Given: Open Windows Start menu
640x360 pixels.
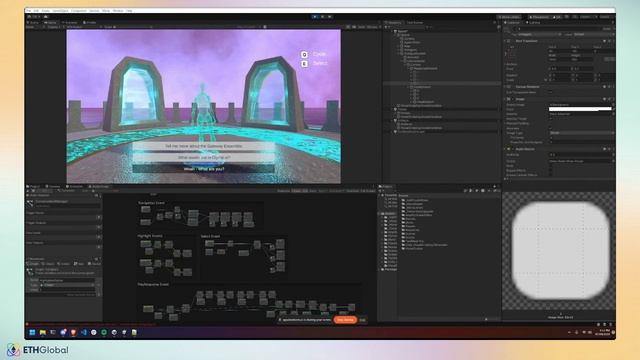Looking at the screenshot, I should (32, 333).
